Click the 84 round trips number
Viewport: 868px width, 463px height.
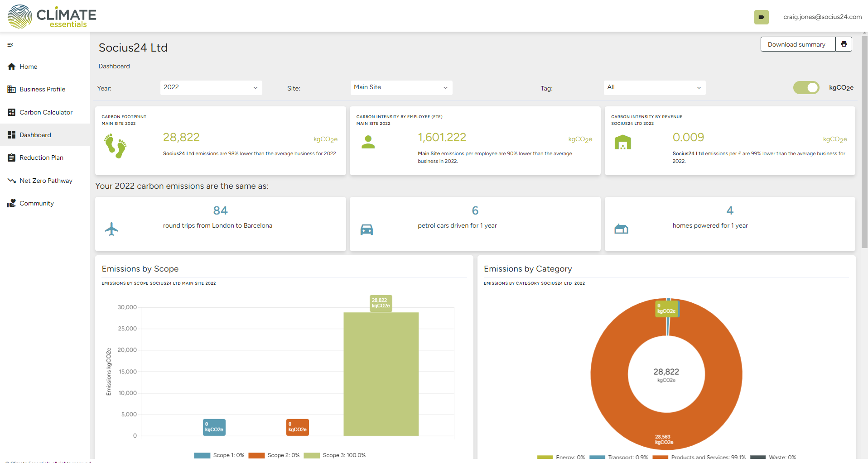coord(220,210)
